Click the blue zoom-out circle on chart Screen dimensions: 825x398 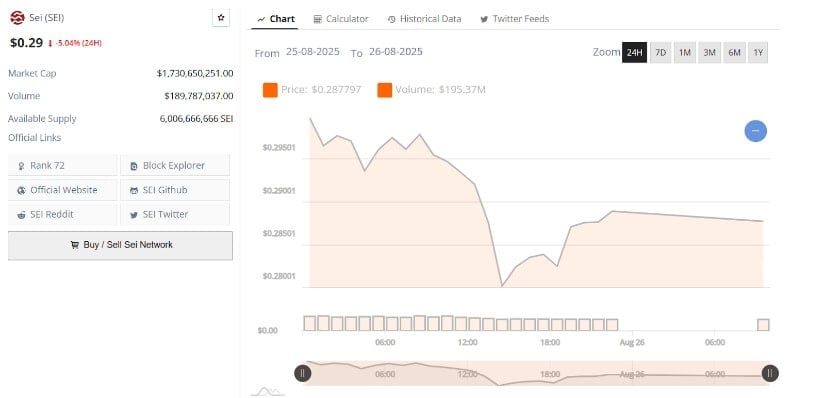pyautogui.click(x=756, y=131)
